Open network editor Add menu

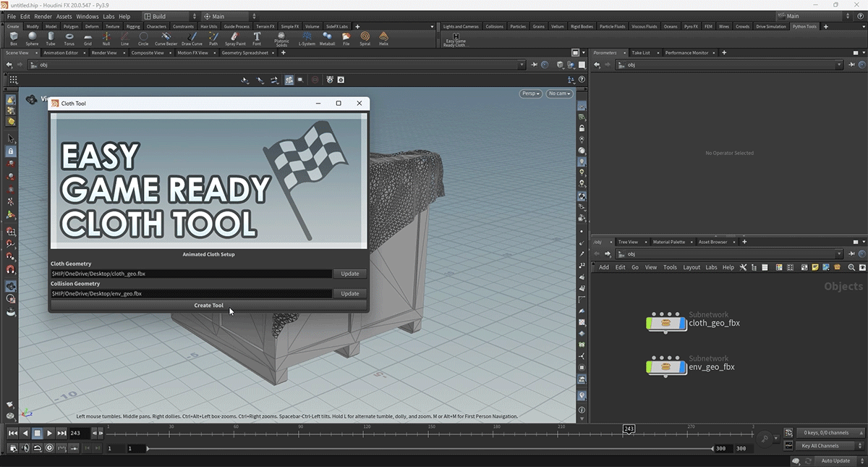click(x=603, y=267)
